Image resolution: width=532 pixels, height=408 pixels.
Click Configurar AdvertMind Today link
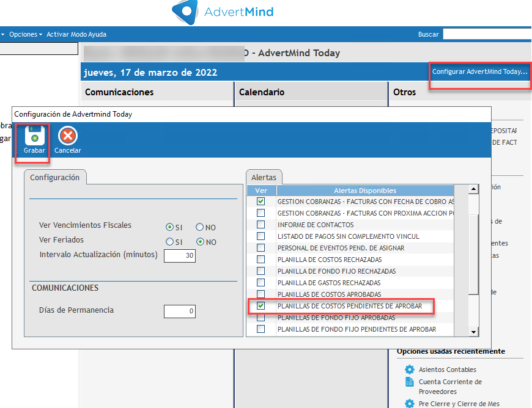click(x=479, y=71)
